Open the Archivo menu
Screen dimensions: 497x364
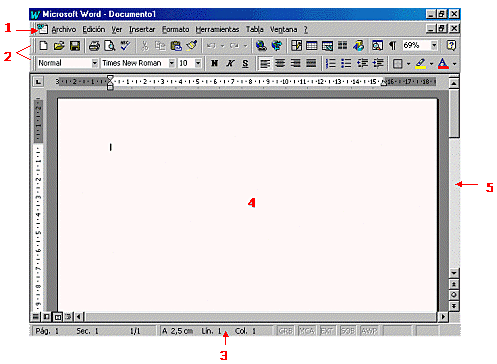point(64,29)
